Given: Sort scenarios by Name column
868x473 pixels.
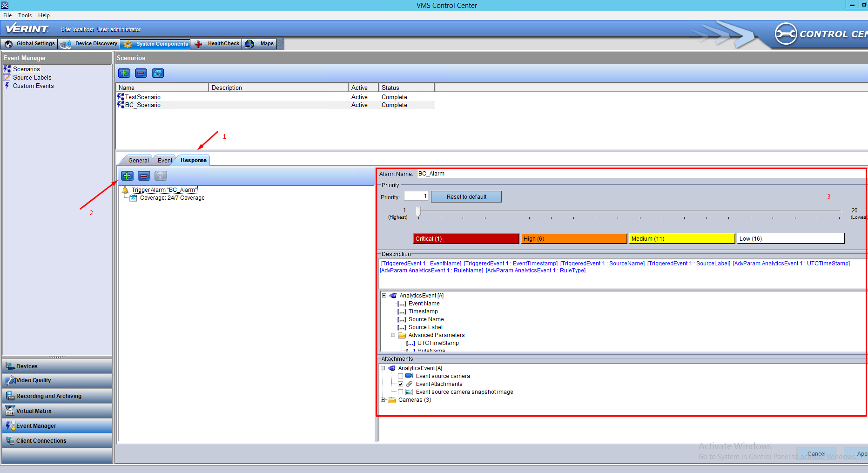Looking at the screenshot, I should point(162,88).
